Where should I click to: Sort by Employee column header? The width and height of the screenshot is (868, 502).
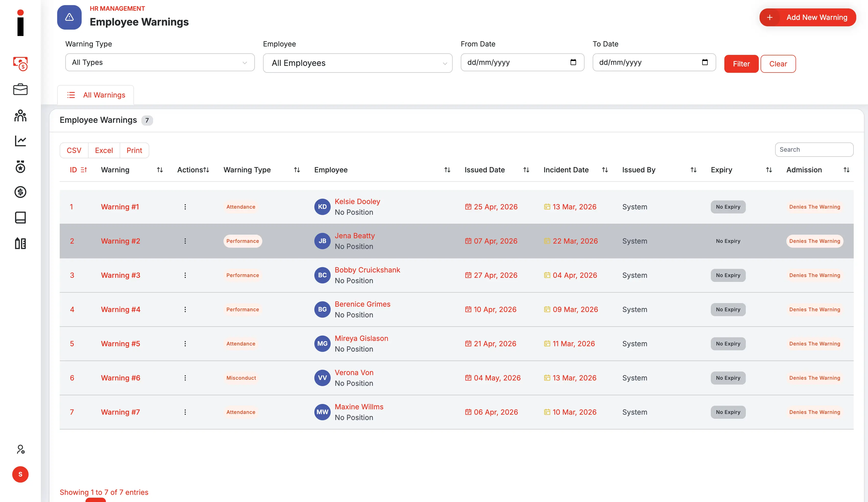pos(382,170)
